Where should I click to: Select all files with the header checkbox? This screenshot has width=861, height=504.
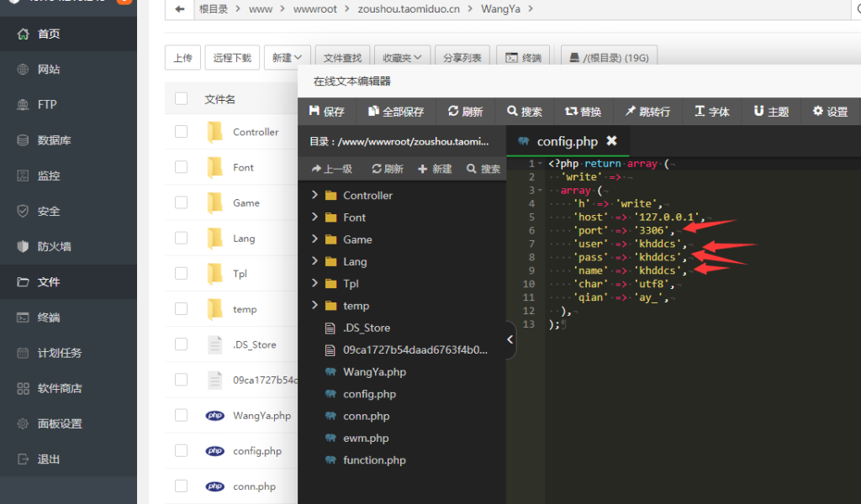coord(182,97)
